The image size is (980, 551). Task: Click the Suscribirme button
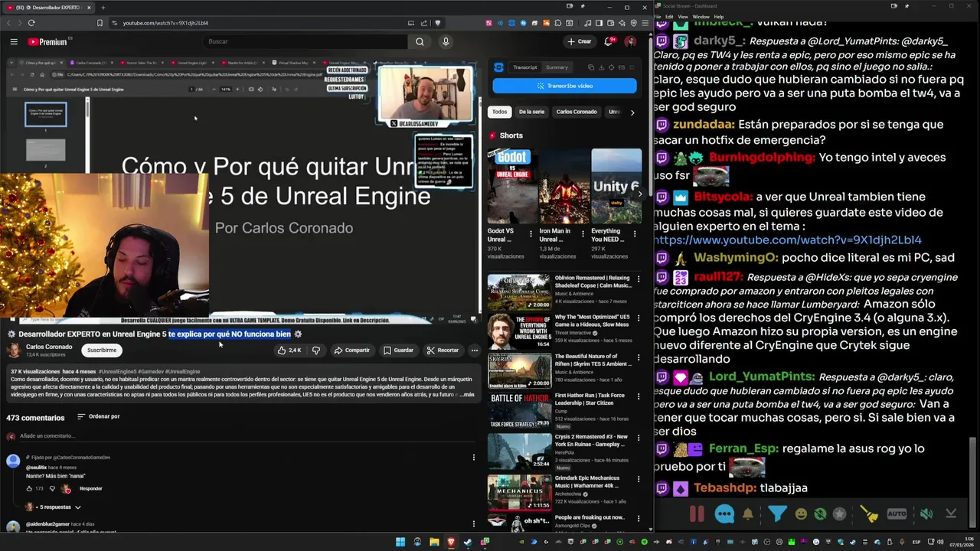[102, 350]
